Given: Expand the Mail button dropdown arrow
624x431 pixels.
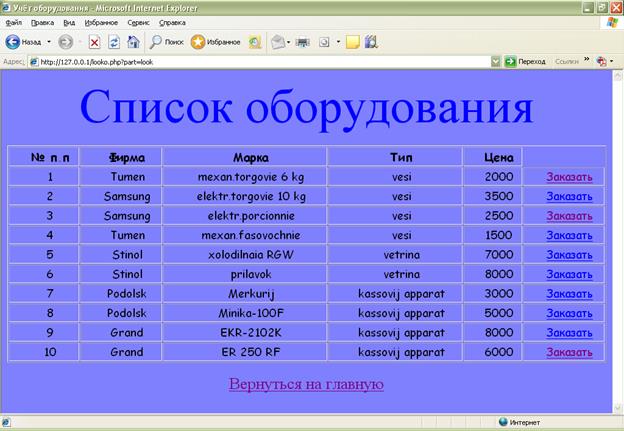Looking at the screenshot, I should coord(289,42).
